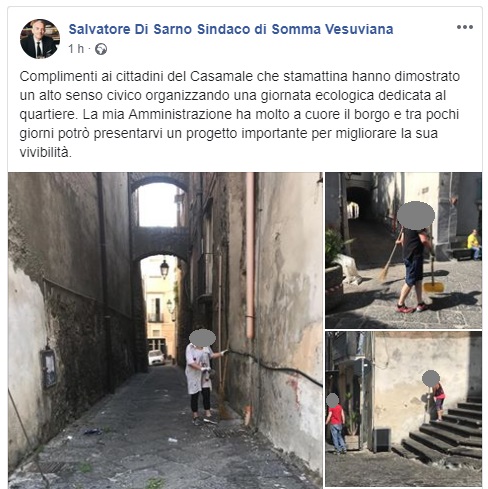Click the child wearing the red shirt
The width and height of the screenshot is (488, 489).
[336, 423]
